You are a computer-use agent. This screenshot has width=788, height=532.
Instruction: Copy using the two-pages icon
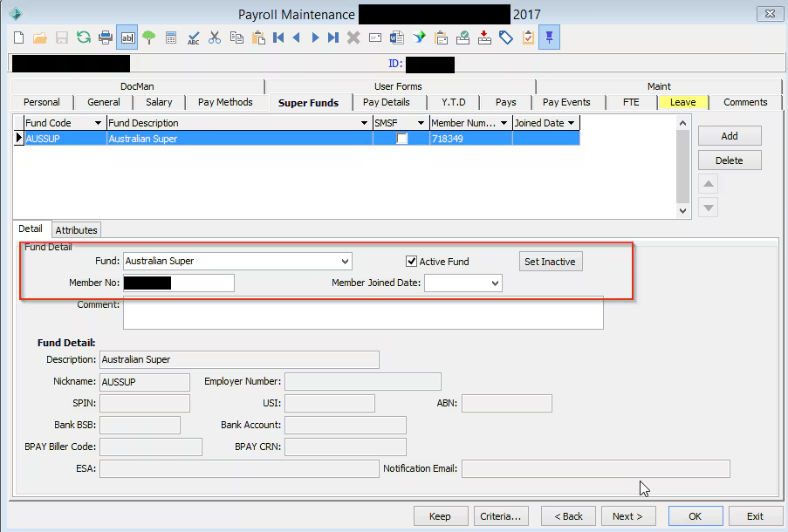pos(236,38)
